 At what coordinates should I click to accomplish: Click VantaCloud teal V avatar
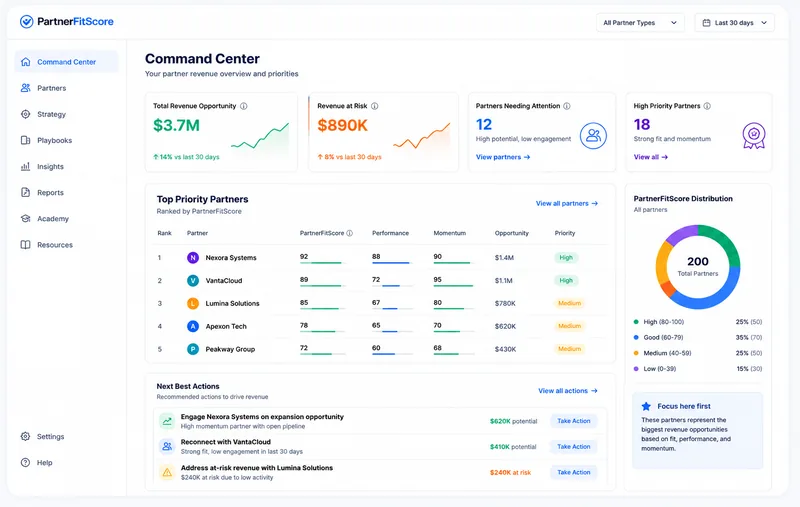pyautogui.click(x=193, y=281)
